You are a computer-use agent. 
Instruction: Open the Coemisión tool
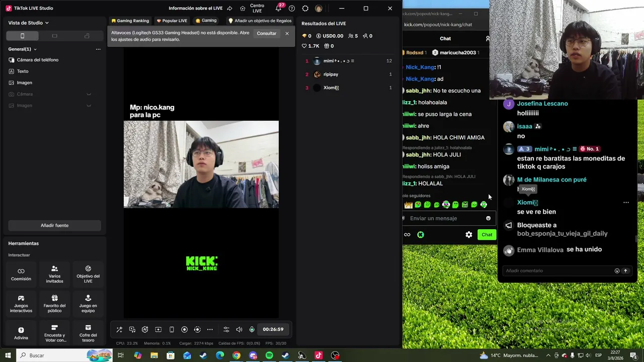(x=21, y=274)
